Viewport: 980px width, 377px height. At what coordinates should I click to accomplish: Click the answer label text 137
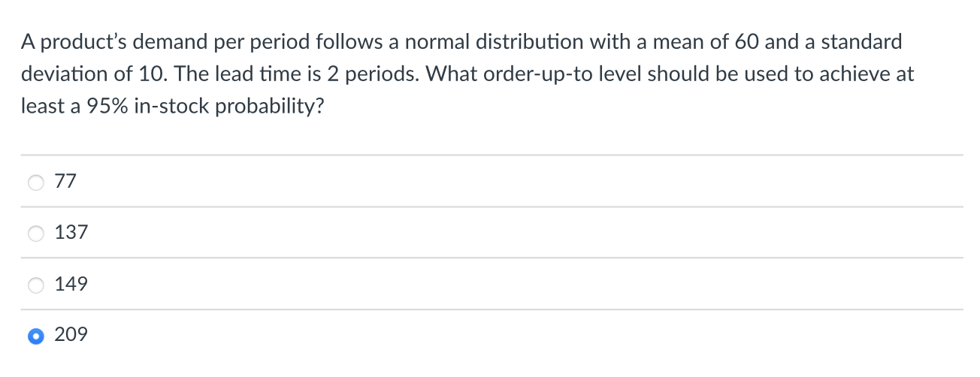coord(71,233)
